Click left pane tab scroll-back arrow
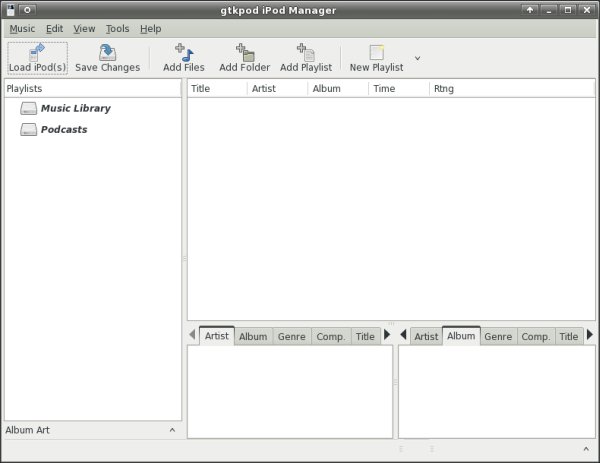Screen dimensions: 600x463 click(x=192, y=335)
